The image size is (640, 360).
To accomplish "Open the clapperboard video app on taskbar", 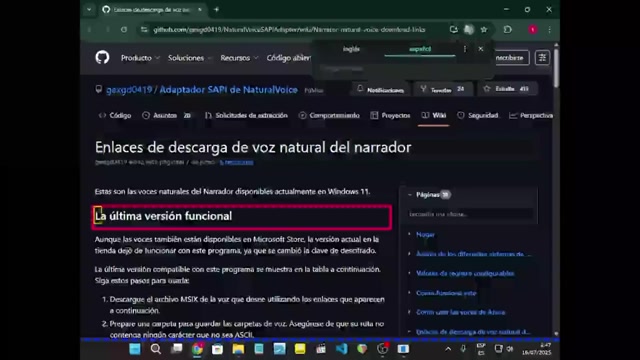I will coord(321,349).
